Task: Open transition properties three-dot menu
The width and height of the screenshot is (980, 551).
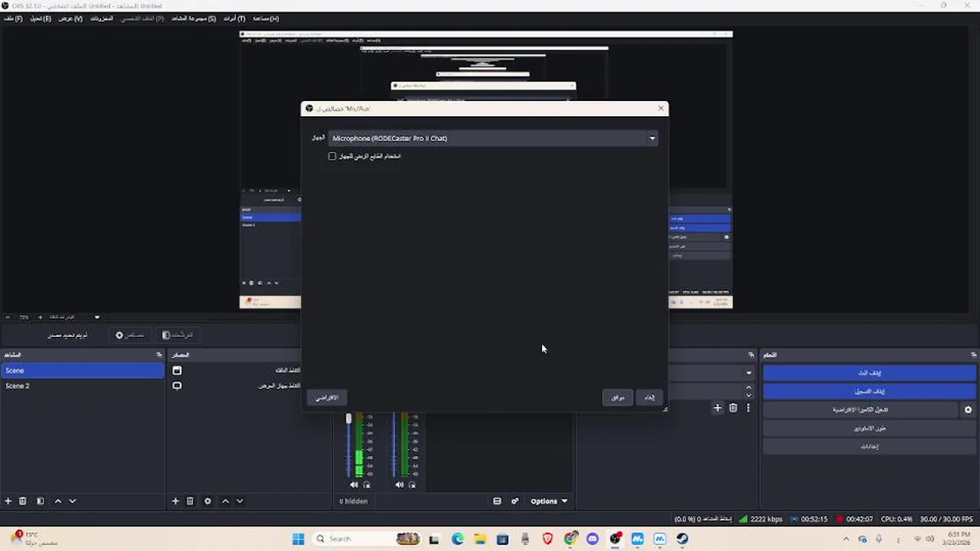Action: [x=748, y=408]
